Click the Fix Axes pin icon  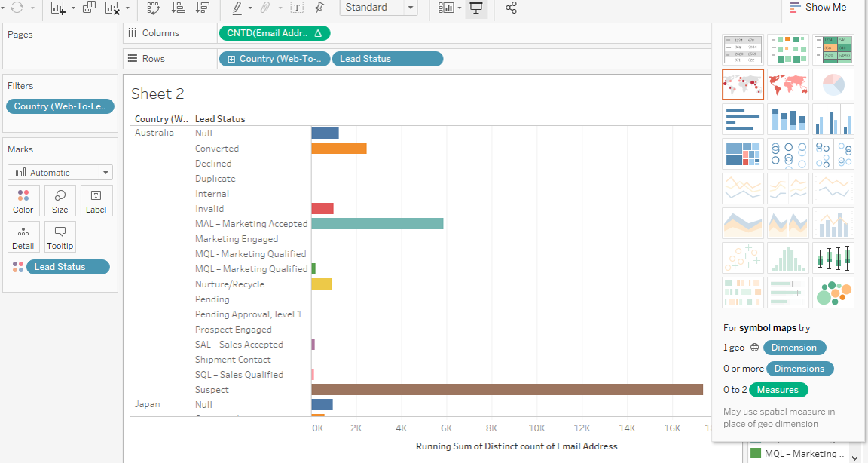coord(319,8)
